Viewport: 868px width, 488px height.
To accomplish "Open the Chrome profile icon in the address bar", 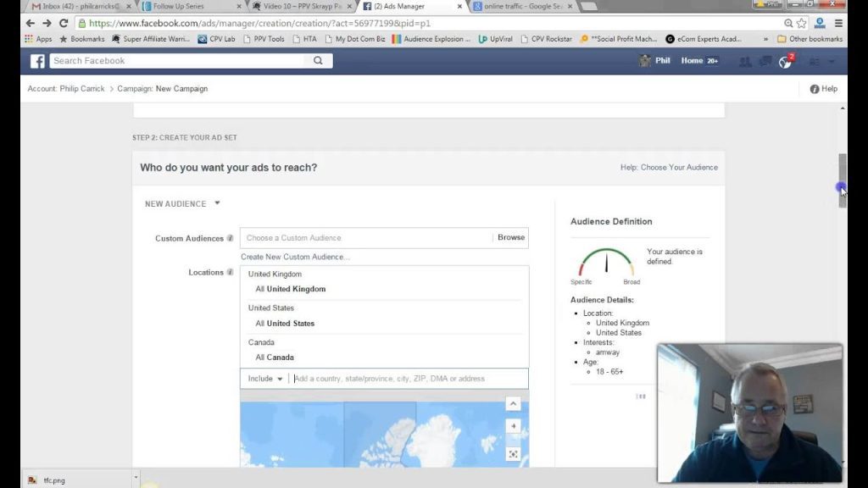I will click(820, 23).
